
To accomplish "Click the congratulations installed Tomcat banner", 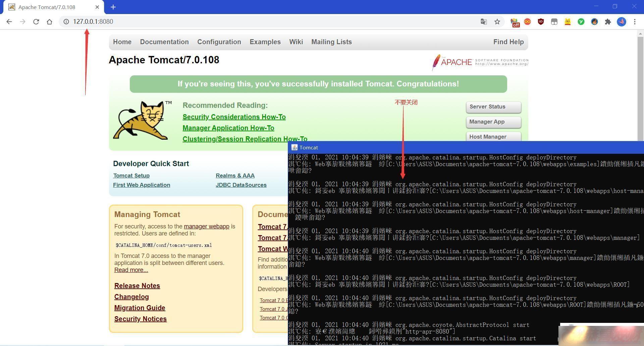I will pos(318,84).
